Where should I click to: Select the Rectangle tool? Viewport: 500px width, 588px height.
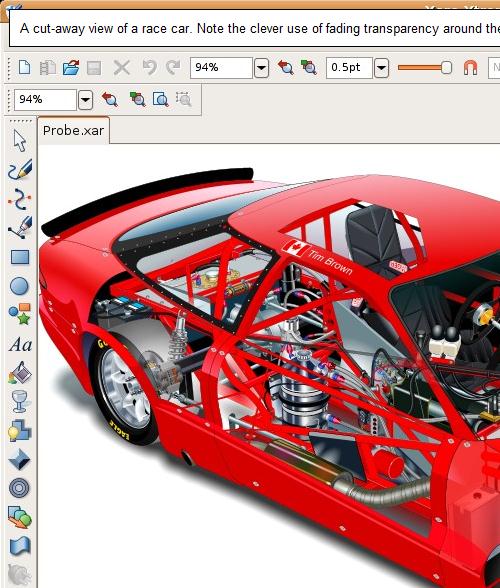coord(20,257)
